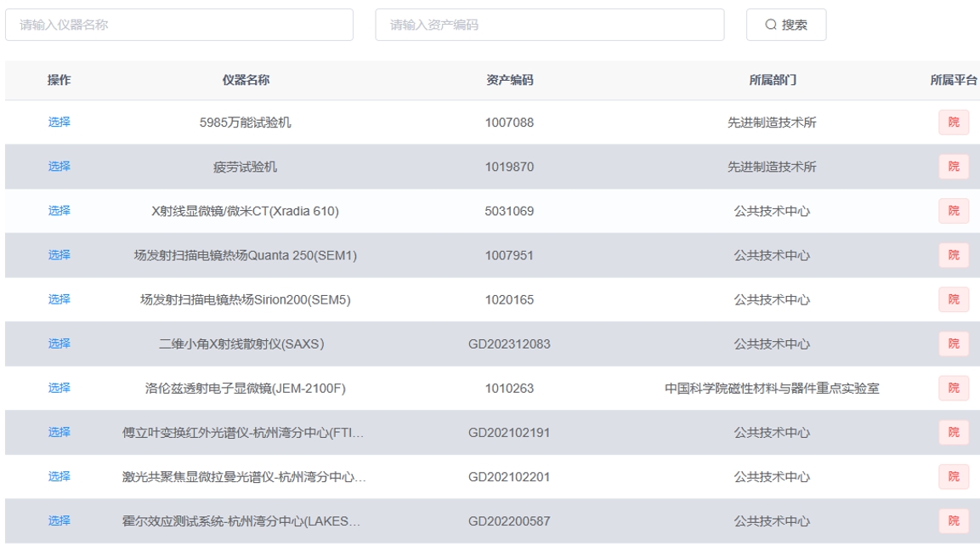Click name 场发射扫描电镜热场Quanta 250(SEM1)
The image size is (980, 557).
[x=245, y=256]
